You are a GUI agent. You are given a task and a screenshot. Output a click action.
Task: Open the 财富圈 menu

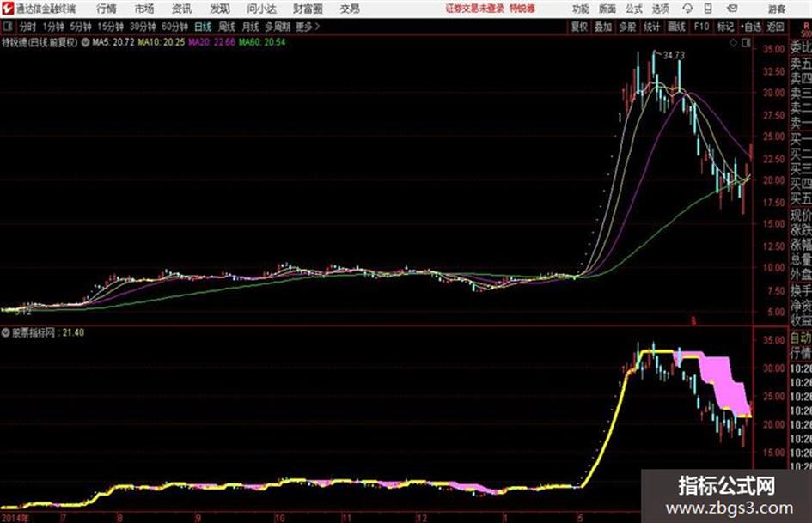tap(308, 9)
